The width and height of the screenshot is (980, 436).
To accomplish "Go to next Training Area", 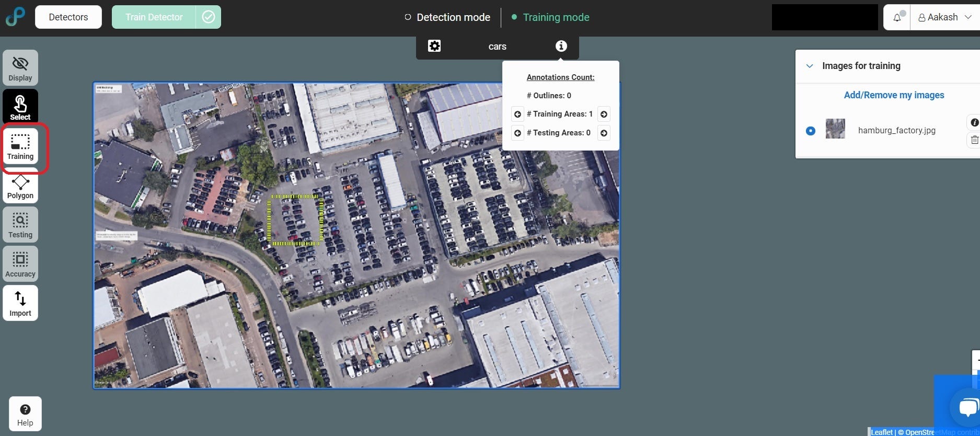I will [x=604, y=114].
